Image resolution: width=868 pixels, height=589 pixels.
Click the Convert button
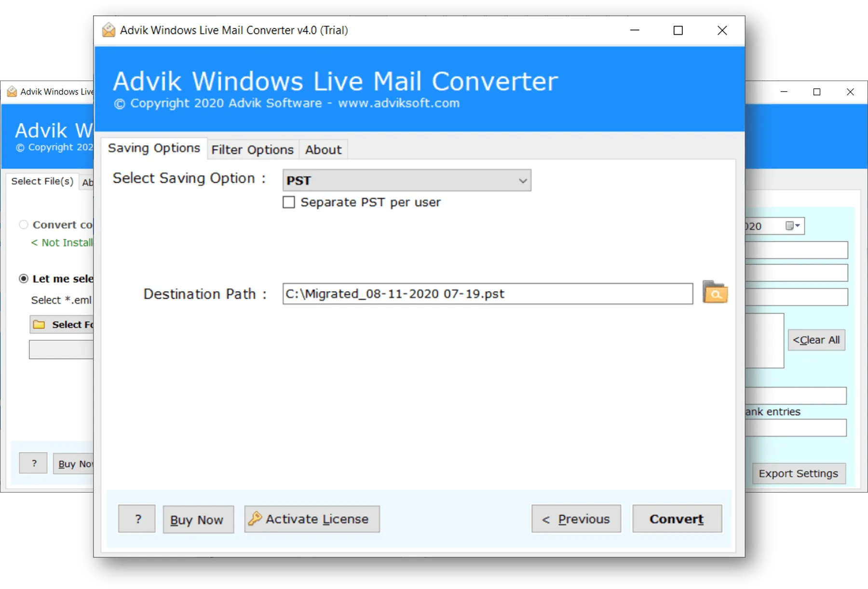[677, 519]
